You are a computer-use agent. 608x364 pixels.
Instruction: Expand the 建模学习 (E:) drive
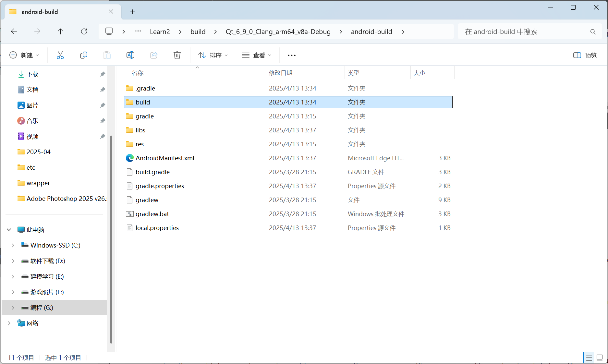(x=13, y=276)
